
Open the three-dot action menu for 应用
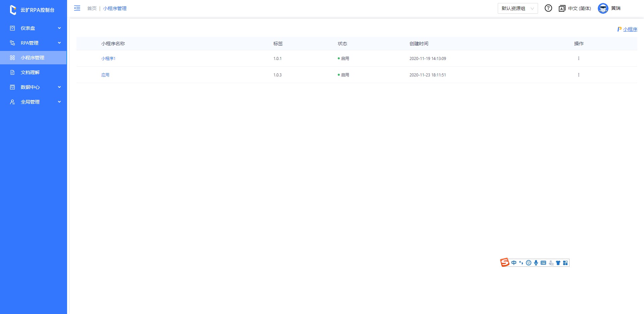(x=579, y=75)
